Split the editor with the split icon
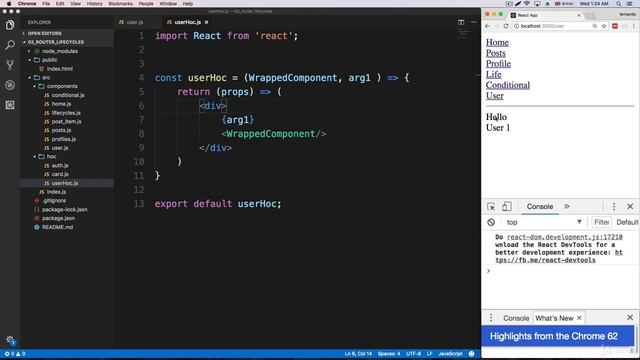This screenshot has height=360, width=640. [461, 22]
